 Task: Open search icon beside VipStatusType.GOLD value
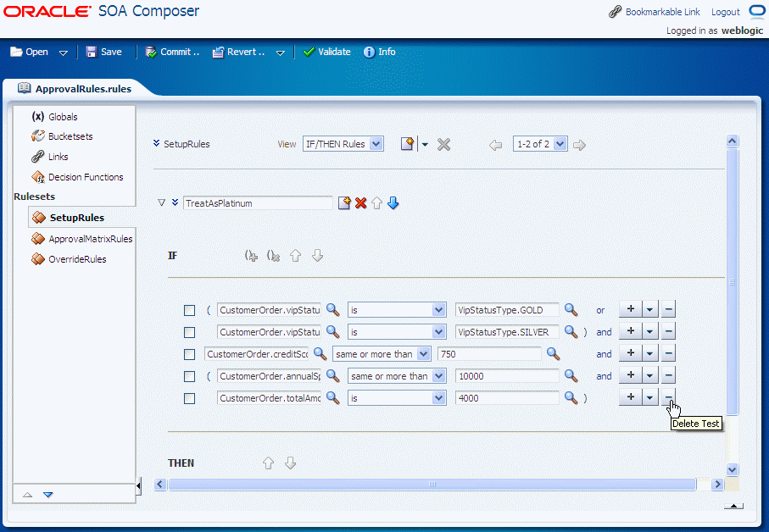571,309
